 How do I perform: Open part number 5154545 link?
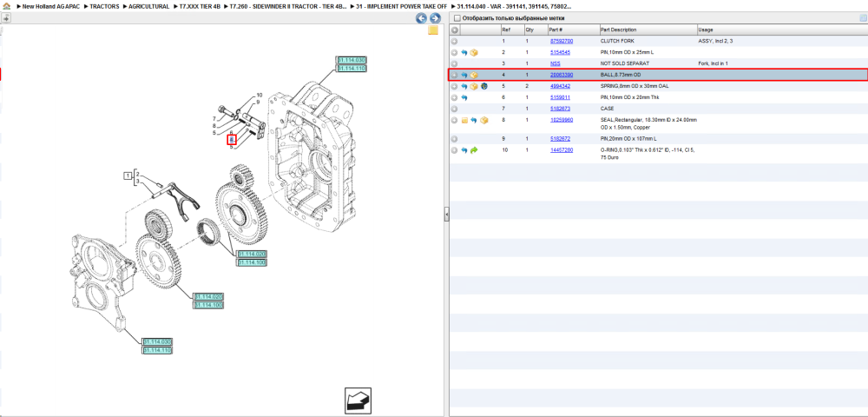560,53
